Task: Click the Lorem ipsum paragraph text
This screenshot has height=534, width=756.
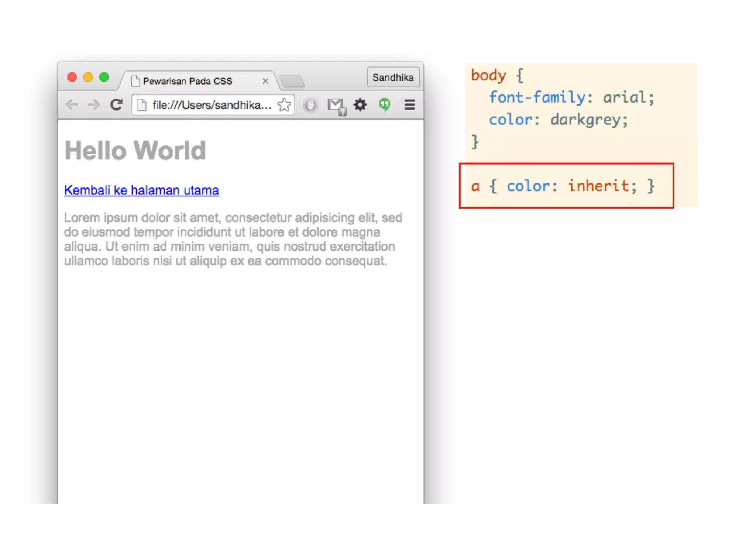Action: (x=229, y=239)
